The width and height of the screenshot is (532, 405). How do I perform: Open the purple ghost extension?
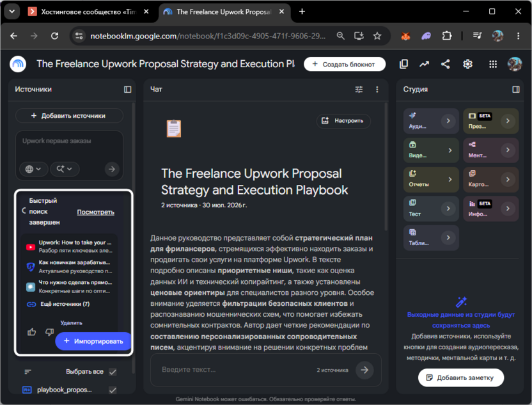click(426, 36)
